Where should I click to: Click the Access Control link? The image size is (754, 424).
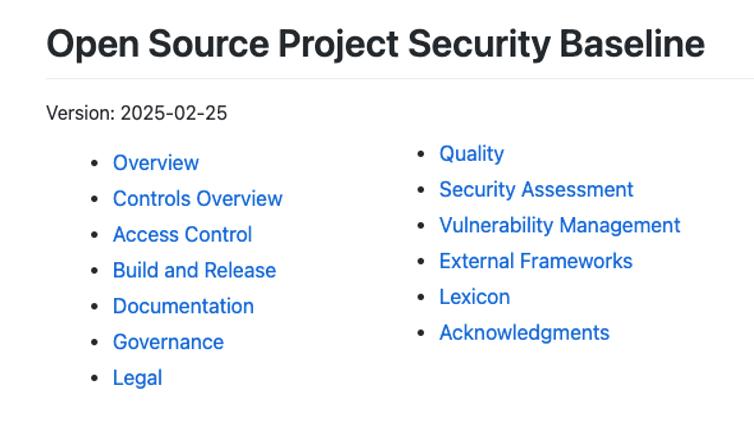click(182, 235)
